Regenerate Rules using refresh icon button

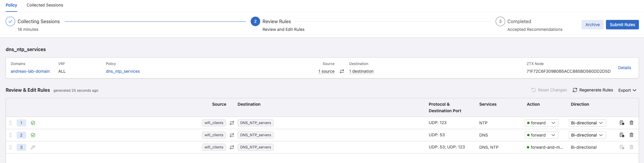(x=593, y=90)
